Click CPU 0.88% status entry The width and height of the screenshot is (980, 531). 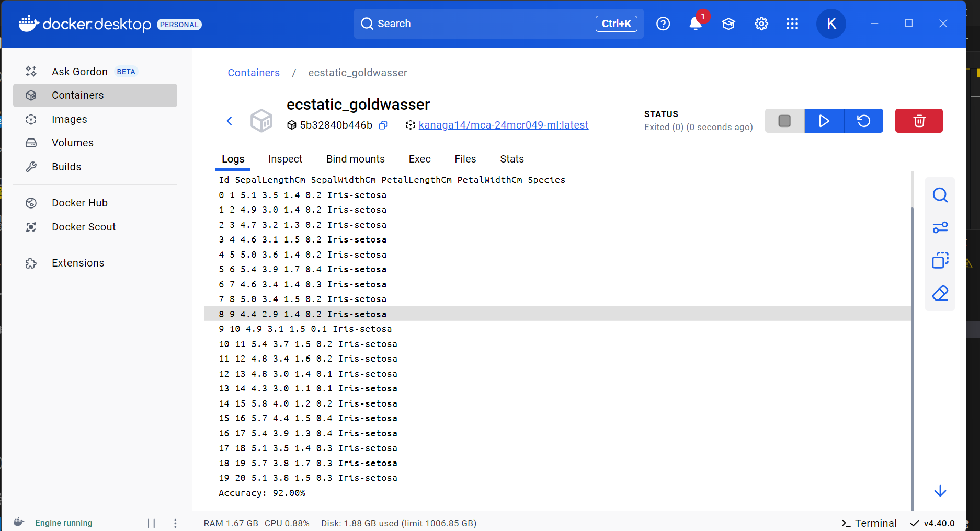pyautogui.click(x=287, y=523)
